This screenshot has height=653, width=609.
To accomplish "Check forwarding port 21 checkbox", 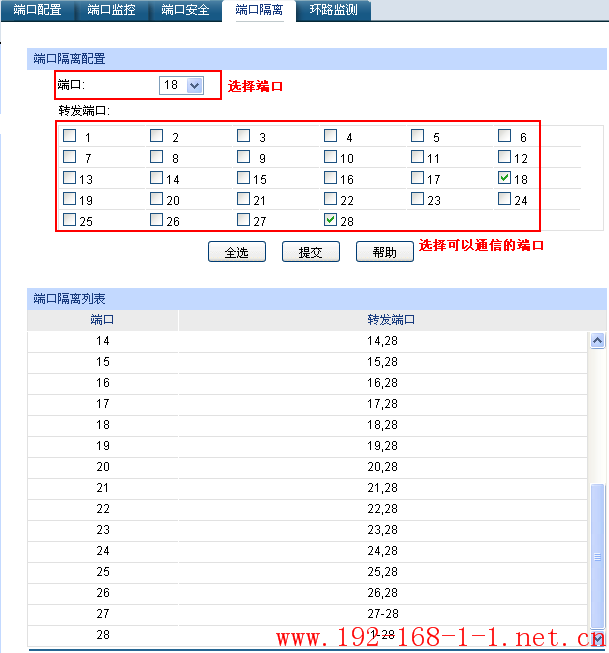I will pyautogui.click(x=244, y=198).
